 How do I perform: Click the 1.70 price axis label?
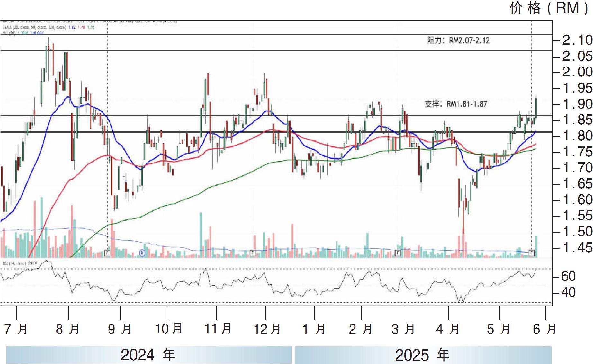coord(577,168)
